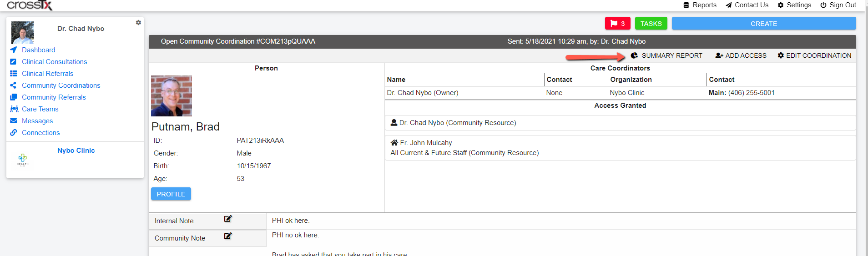Open the red flag notifications button
868x256 pixels.
click(617, 24)
